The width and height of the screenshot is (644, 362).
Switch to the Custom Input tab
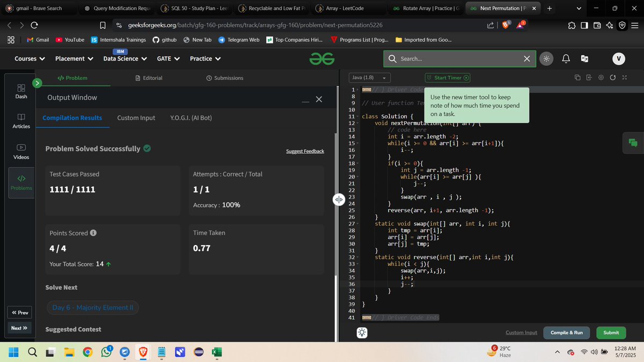pyautogui.click(x=136, y=117)
